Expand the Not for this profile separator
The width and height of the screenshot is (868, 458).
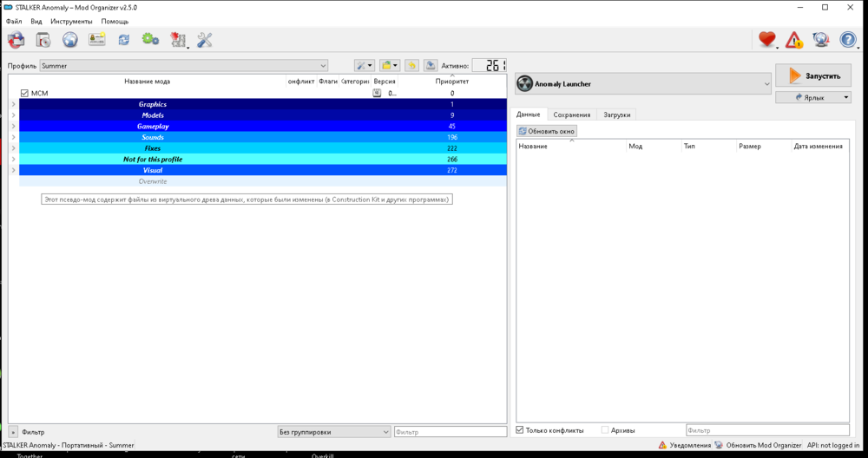coord(13,160)
